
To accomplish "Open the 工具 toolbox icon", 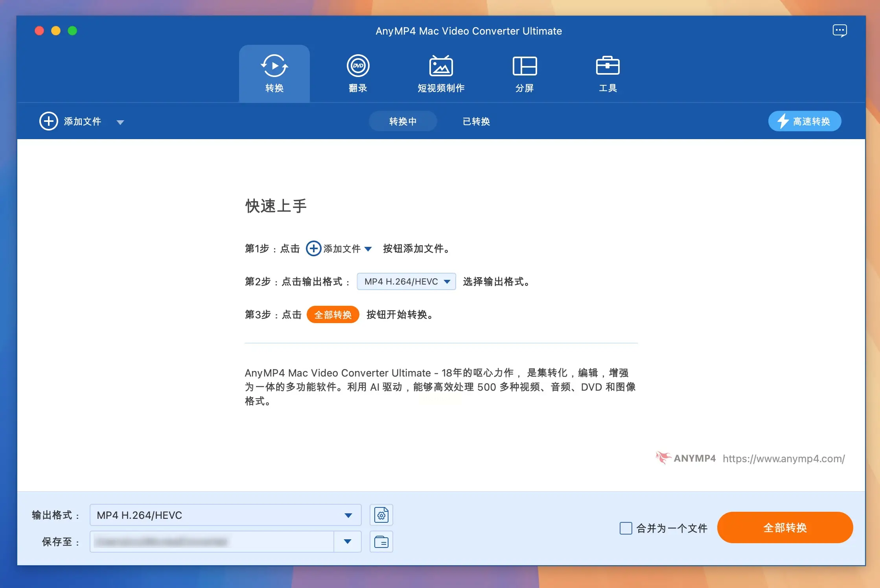I will (608, 66).
